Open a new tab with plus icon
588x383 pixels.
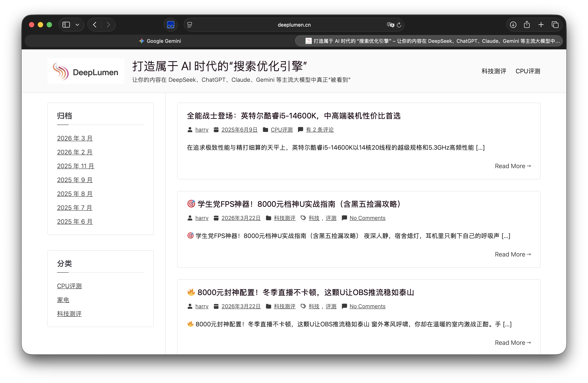541,25
